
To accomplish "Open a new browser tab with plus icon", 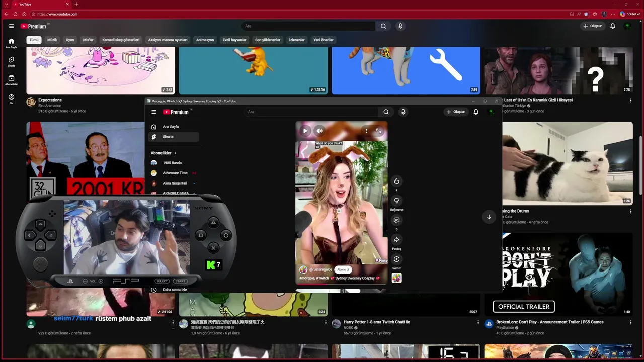I will 76,4.
